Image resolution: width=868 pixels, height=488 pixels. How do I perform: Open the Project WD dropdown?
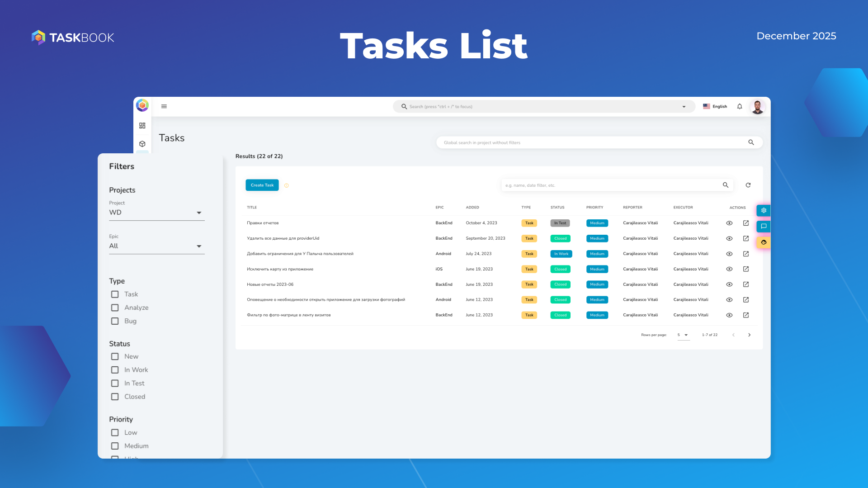tap(199, 213)
